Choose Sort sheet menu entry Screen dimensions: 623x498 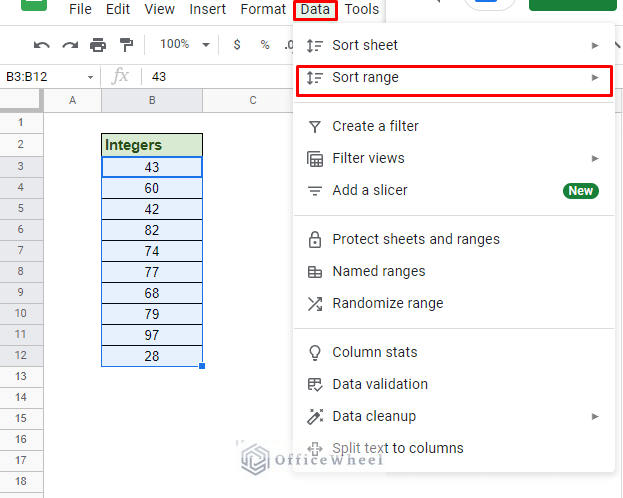(454, 46)
